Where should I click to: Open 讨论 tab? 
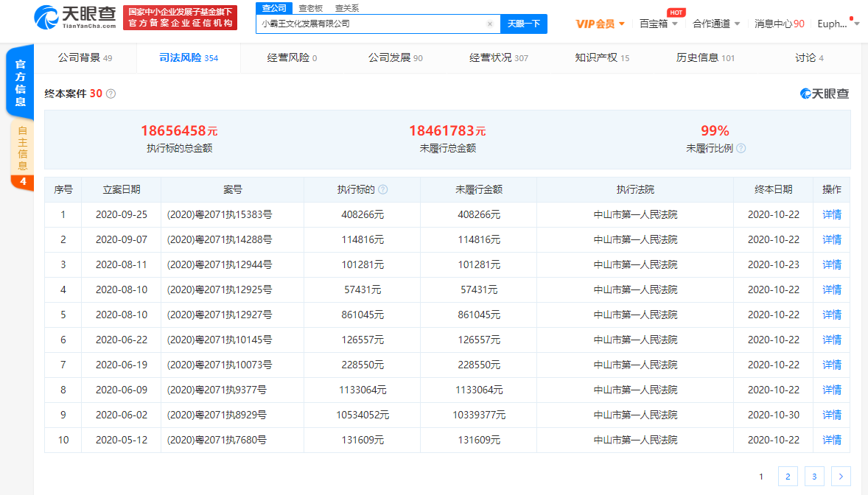[809, 57]
